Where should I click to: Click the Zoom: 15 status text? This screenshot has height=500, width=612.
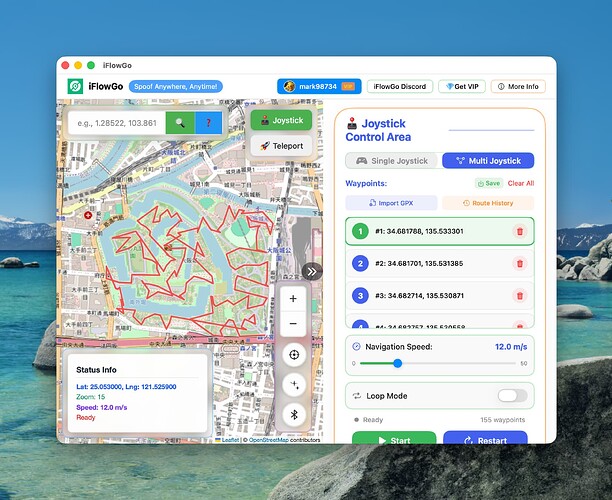tap(91, 397)
